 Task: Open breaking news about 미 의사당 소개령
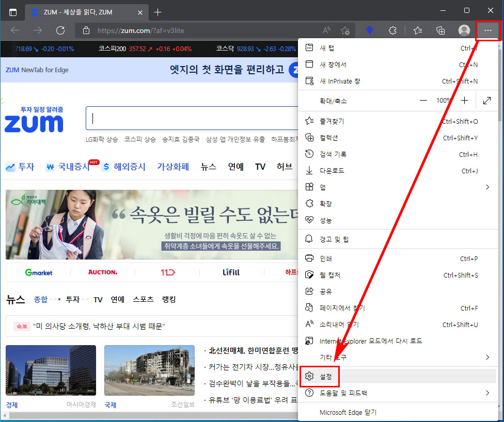[x=99, y=326]
